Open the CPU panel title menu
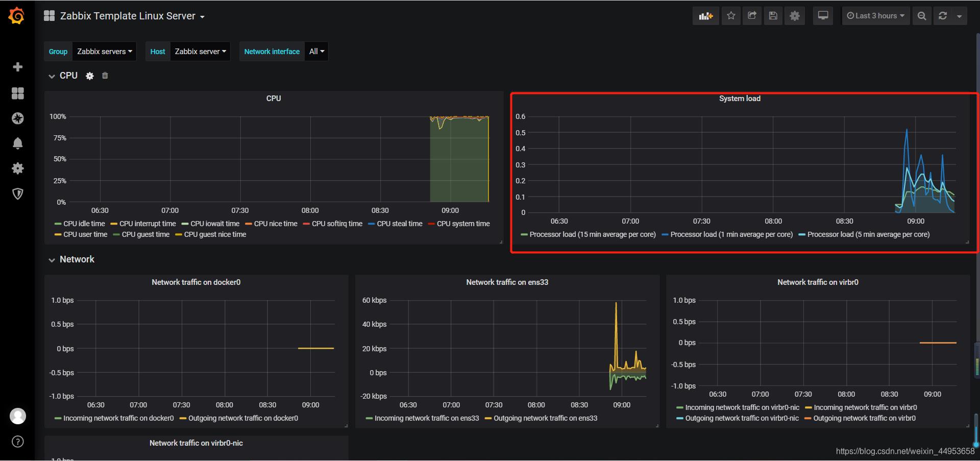The image size is (980, 461). coord(274,98)
